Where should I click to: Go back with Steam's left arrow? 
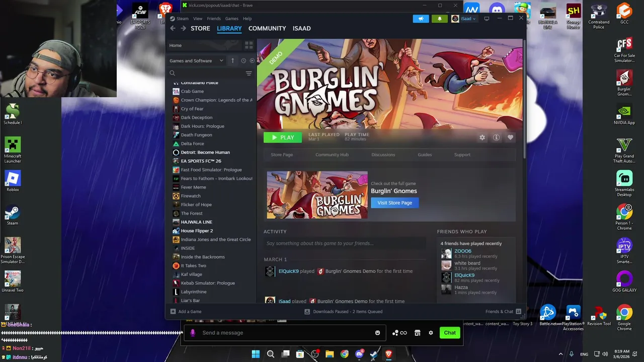point(173,28)
